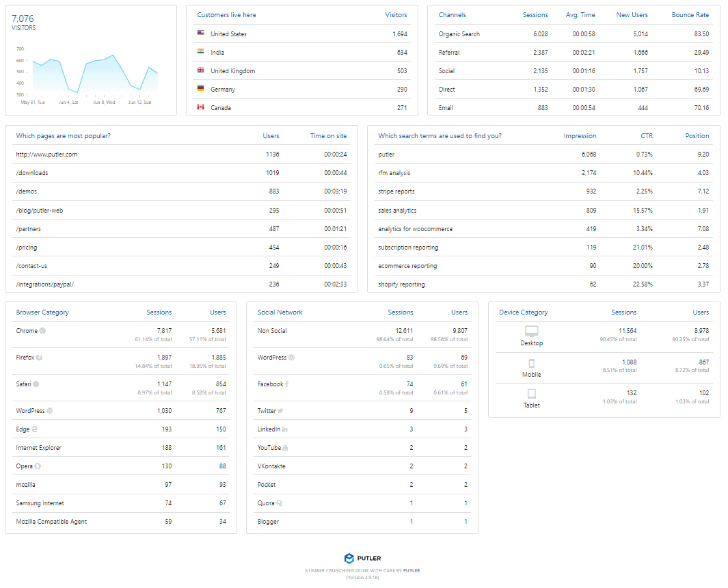728x588 pixels.
Task: Open the /pricing page entry
Action: point(27,248)
